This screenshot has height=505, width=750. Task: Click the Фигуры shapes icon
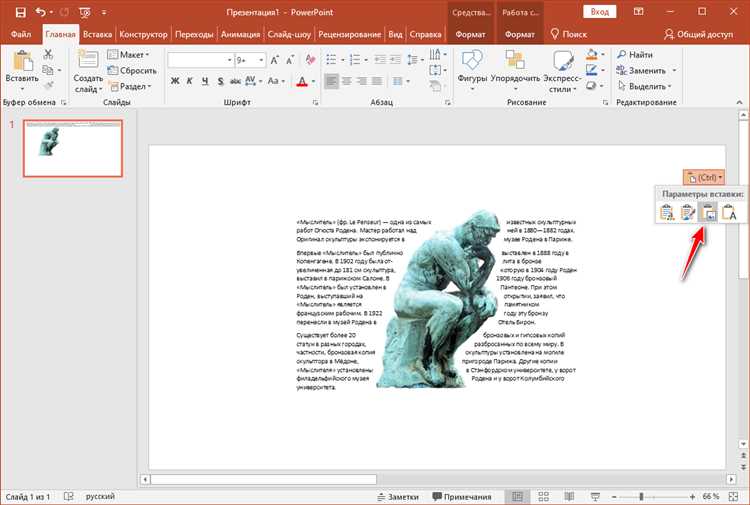(471, 62)
